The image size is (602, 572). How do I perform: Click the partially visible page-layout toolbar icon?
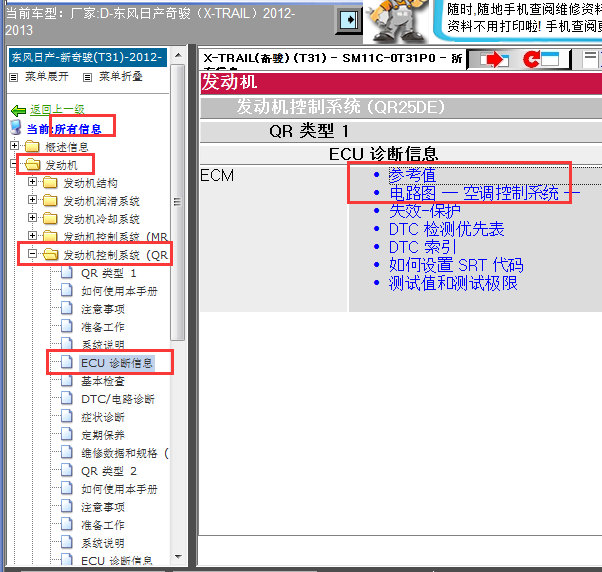click(592, 60)
